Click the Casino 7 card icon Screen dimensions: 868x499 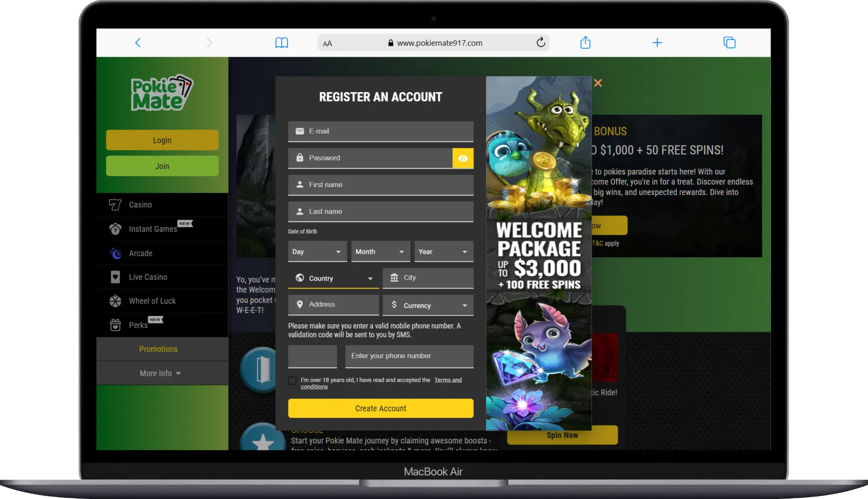115,205
